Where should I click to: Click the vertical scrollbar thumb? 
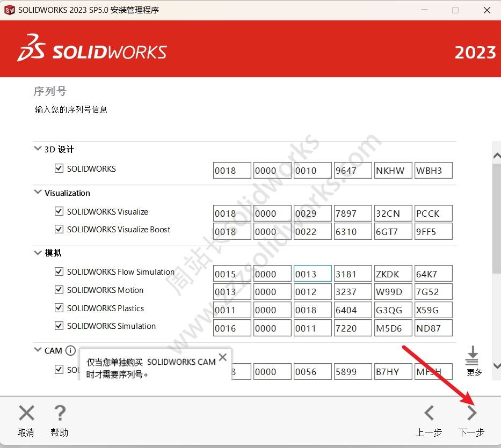[497, 219]
